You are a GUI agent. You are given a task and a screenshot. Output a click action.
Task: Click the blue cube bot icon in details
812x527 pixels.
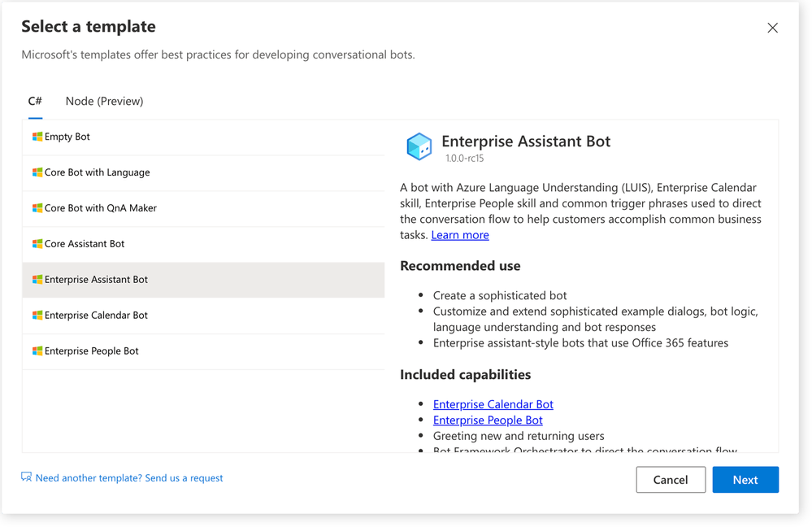point(419,146)
